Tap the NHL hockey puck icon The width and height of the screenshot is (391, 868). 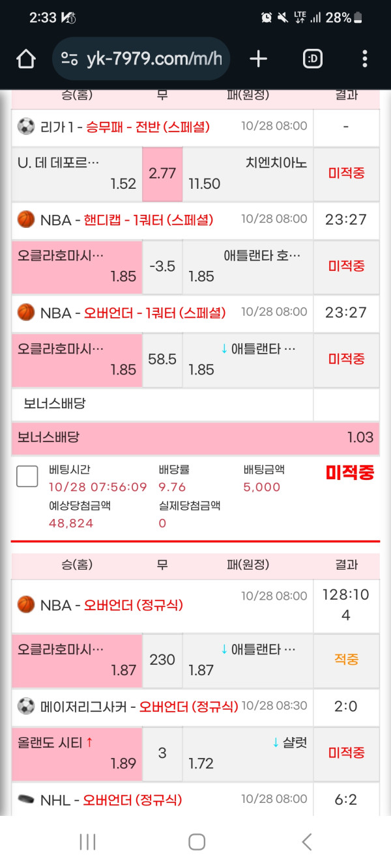pos(26,800)
